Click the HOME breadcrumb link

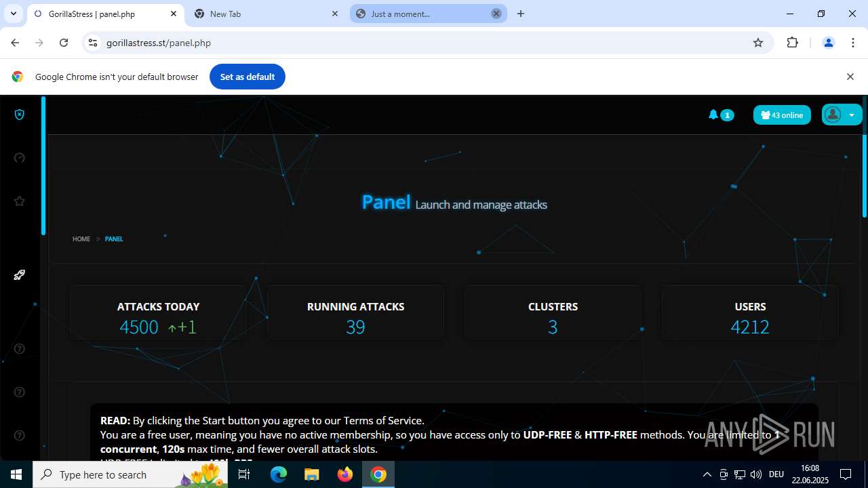[x=81, y=239]
